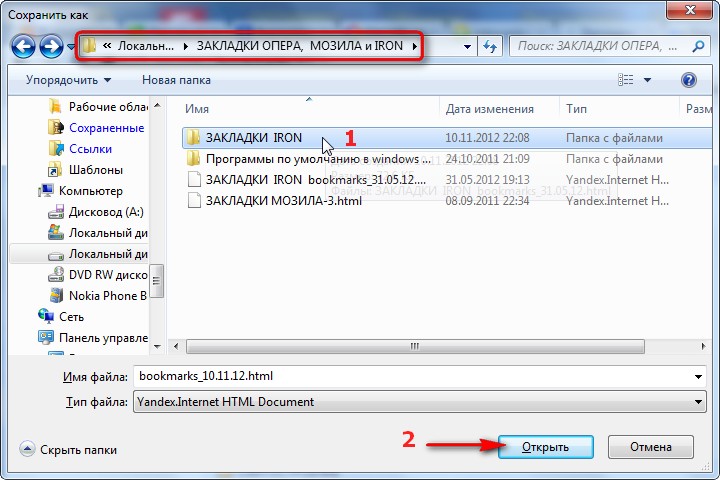Sort by the «Имя» column header
Image resolution: width=720 pixels, height=480 pixels.
click(x=197, y=109)
